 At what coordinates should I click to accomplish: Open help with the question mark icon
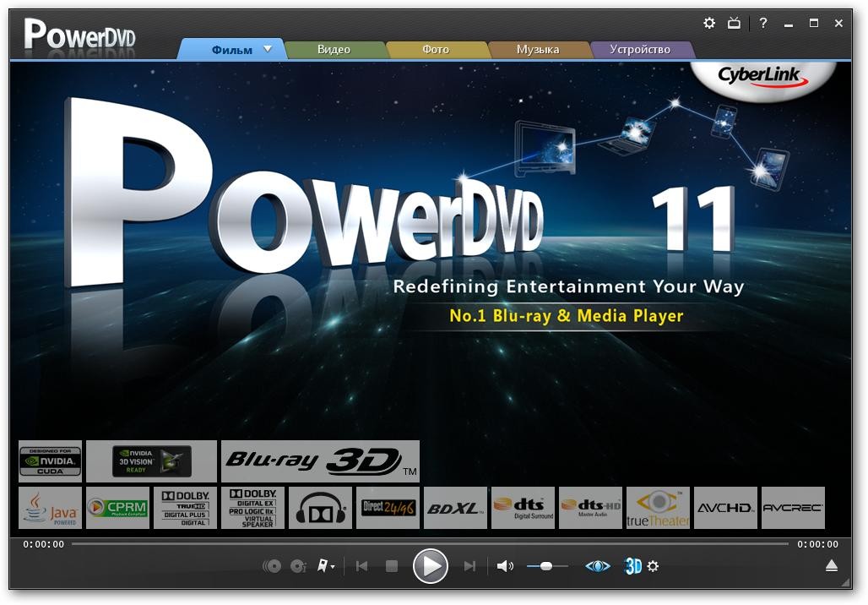click(x=763, y=24)
